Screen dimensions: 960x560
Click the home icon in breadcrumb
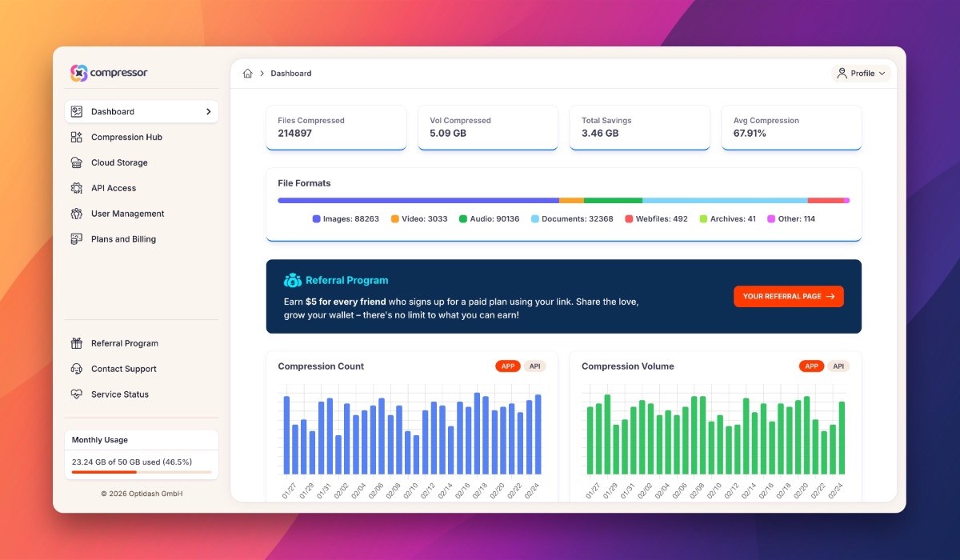pyautogui.click(x=248, y=74)
